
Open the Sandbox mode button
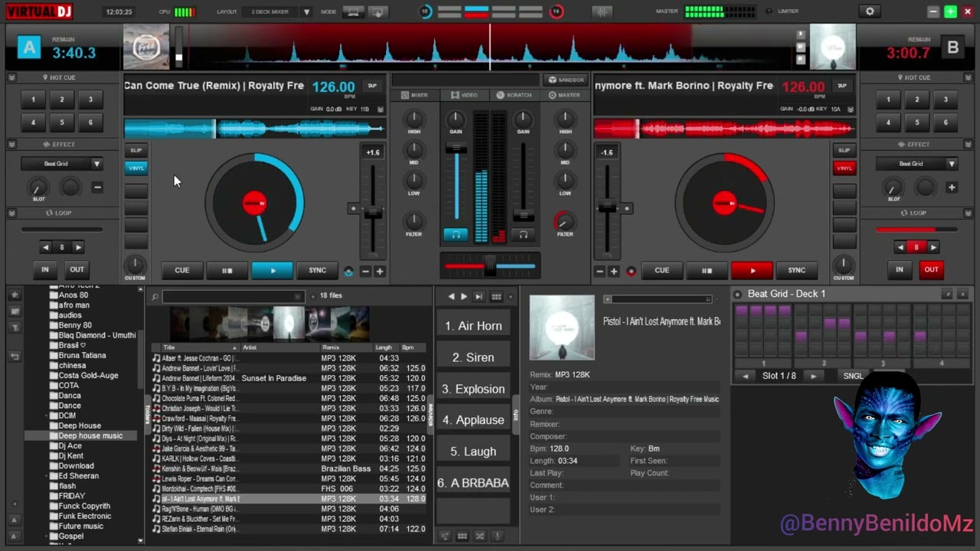click(x=566, y=80)
